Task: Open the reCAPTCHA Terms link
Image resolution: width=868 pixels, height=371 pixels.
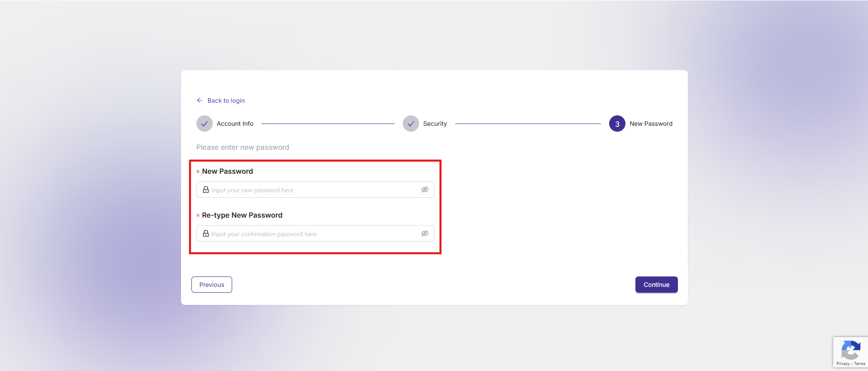Action: [859, 364]
